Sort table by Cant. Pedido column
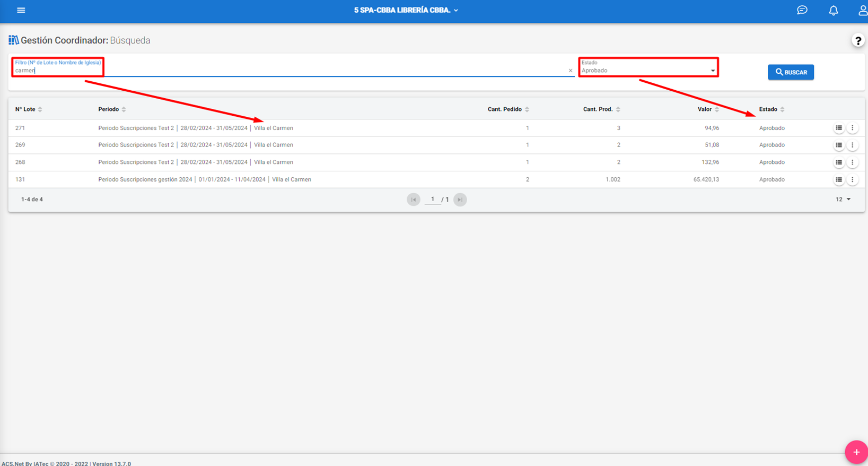 click(x=508, y=109)
